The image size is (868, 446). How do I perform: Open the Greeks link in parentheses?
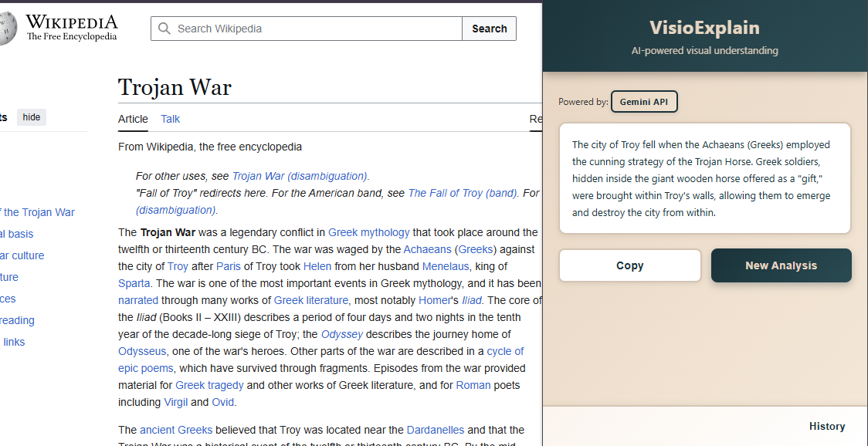[x=476, y=249]
